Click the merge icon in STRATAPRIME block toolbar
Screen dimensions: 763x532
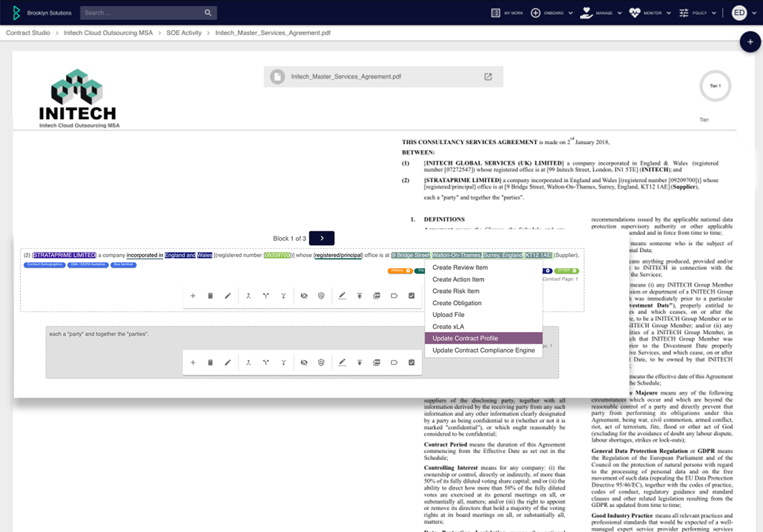tap(249, 296)
